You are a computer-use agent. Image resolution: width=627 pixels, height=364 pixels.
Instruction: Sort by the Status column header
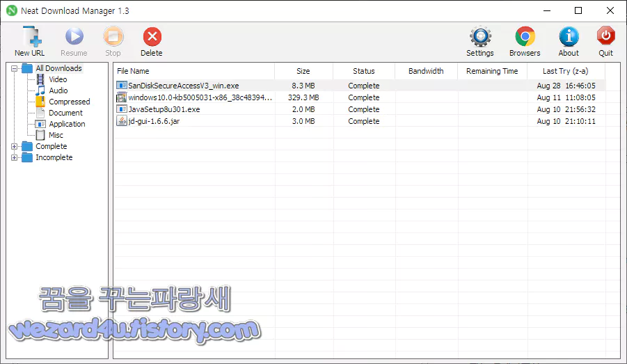click(364, 71)
